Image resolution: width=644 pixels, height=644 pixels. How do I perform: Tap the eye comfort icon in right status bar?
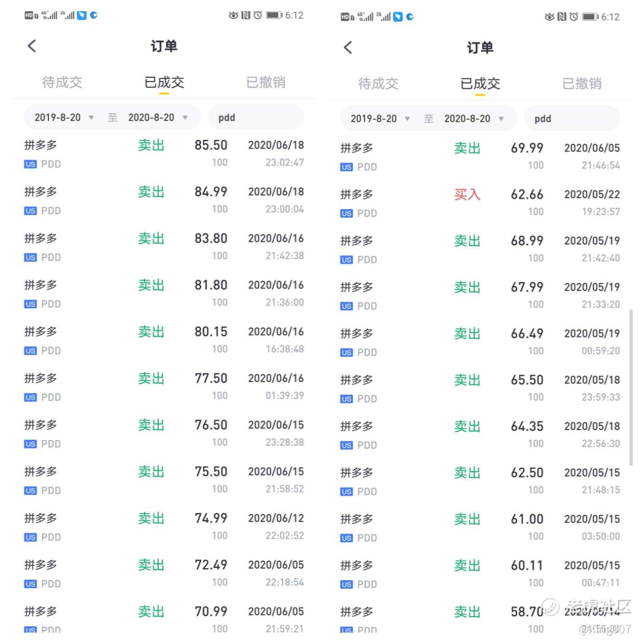(549, 17)
